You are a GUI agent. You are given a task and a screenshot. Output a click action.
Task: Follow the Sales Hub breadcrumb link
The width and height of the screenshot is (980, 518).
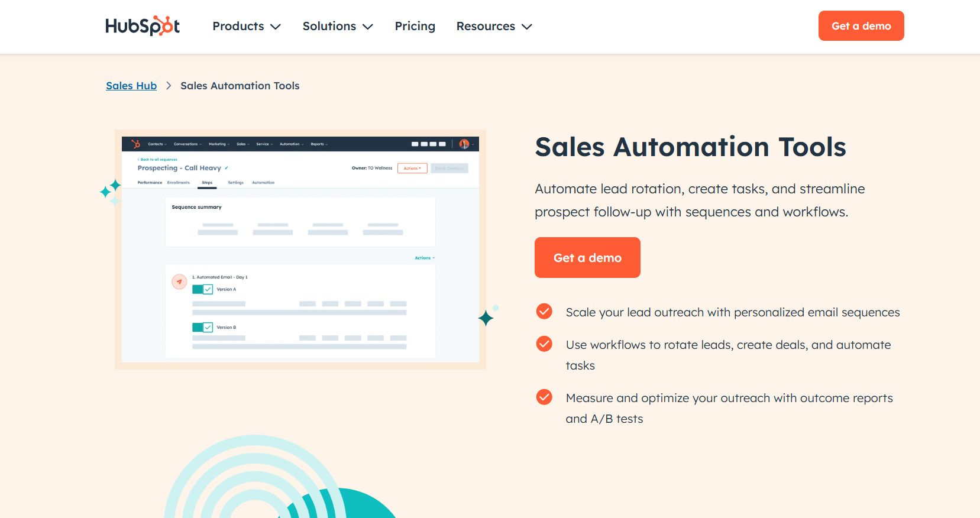tap(131, 86)
